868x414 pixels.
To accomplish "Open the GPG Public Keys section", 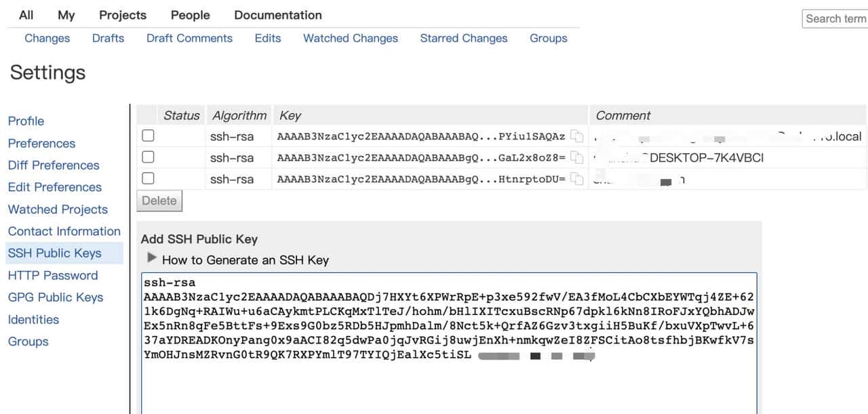I will click(55, 297).
